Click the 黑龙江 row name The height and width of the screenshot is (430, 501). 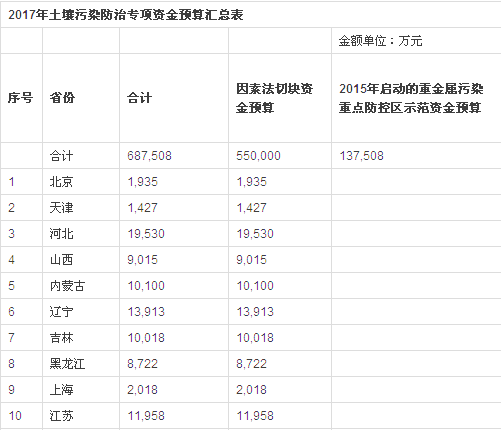[67, 364]
